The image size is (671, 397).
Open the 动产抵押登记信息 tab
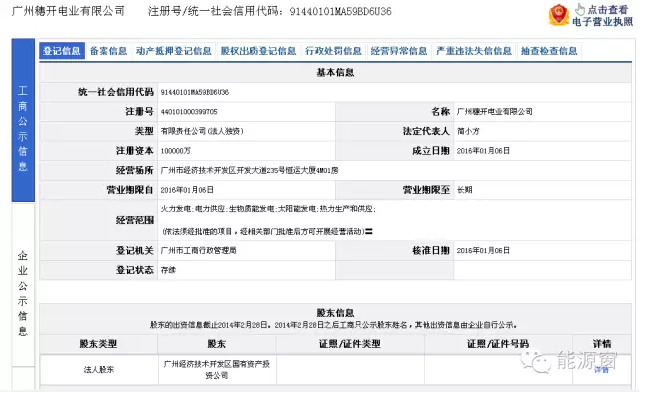174,51
